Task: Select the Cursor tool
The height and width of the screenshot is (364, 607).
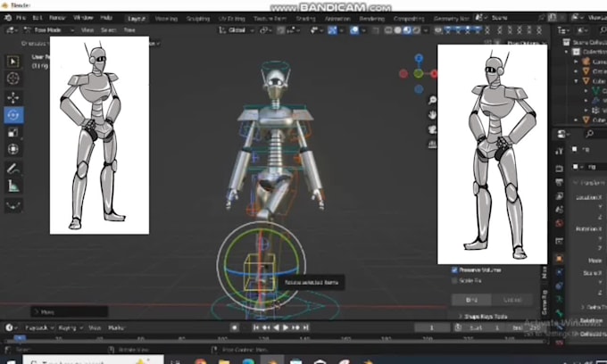Action: pos(13,79)
